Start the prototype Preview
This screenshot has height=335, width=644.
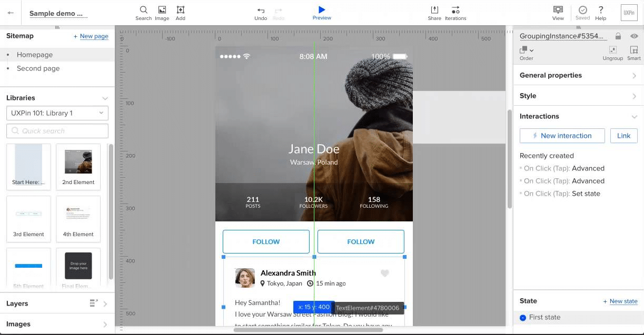(x=322, y=13)
